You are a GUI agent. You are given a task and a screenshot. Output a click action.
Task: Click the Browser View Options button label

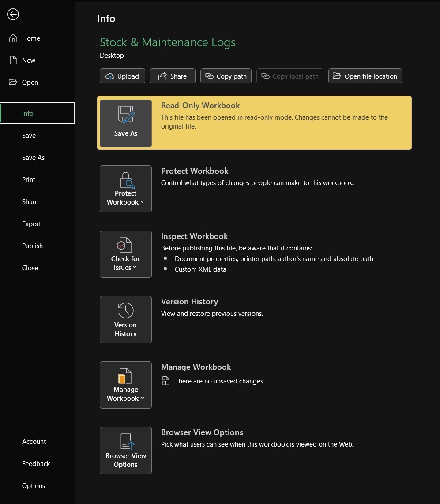(126, 460)
